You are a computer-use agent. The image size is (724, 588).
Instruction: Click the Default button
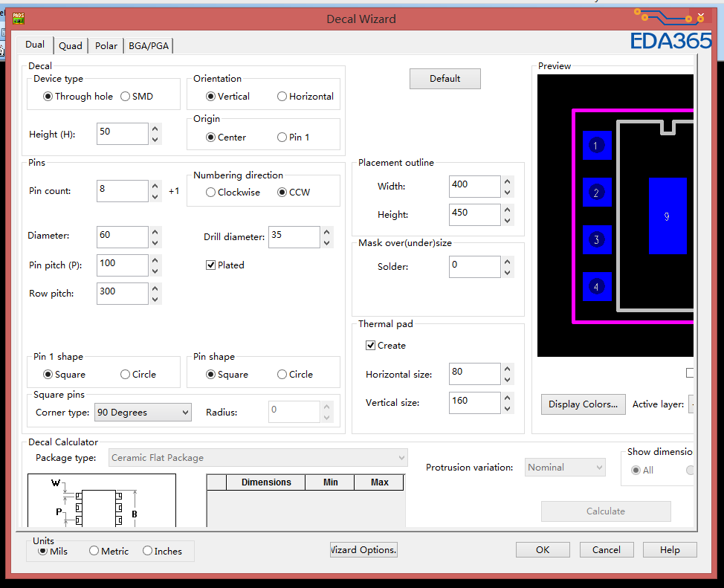[x=445, y=79]
